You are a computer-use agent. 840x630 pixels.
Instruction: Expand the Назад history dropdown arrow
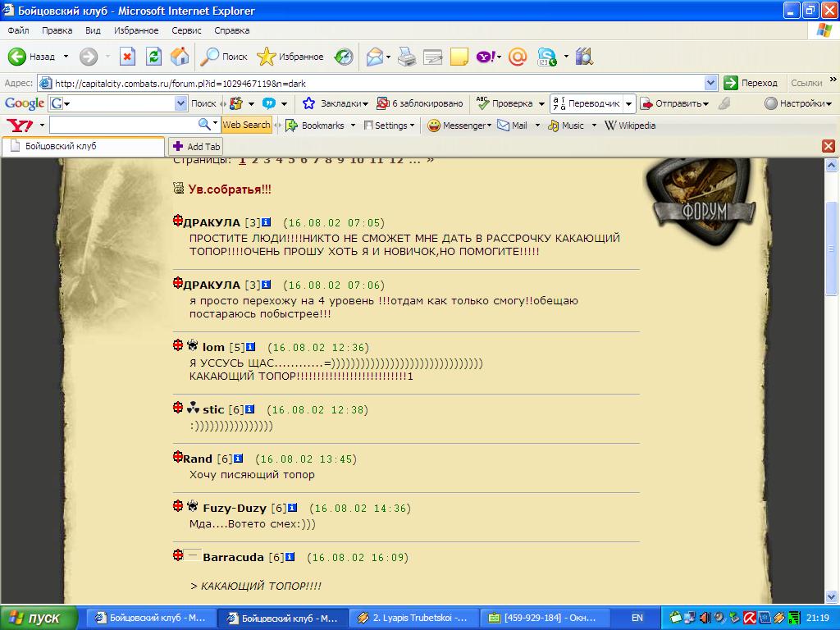[66, 57]
